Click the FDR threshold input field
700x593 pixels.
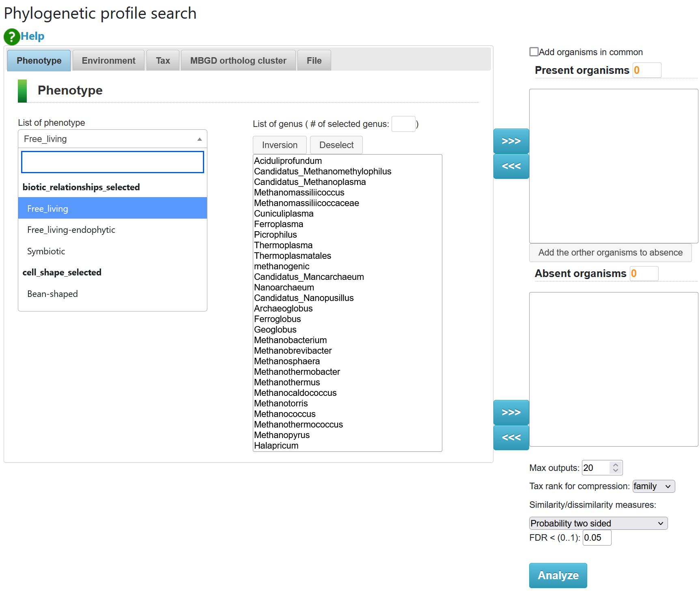coord(597,538)
